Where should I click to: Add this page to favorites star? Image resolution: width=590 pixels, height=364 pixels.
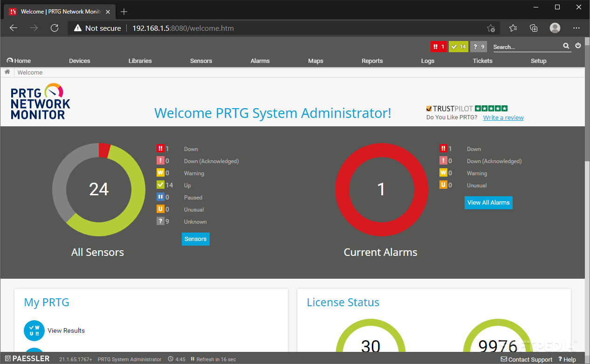tap(491, 28)
